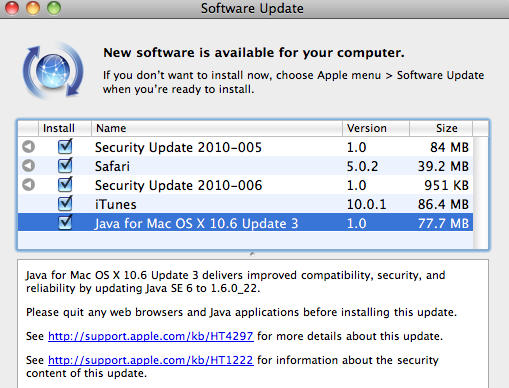Click the split-pane divider handle below list
The height and width of the screenshot is (388, 509).
tap(252, 254)
